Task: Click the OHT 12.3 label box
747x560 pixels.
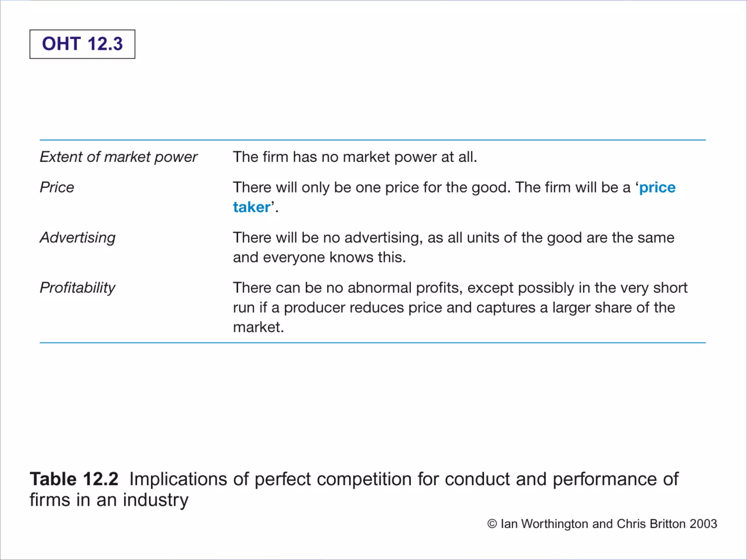Action: [82, 44]
